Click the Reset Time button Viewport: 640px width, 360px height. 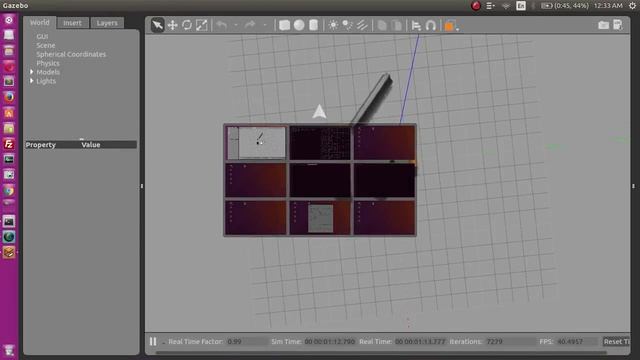click(x=616, y=341)
